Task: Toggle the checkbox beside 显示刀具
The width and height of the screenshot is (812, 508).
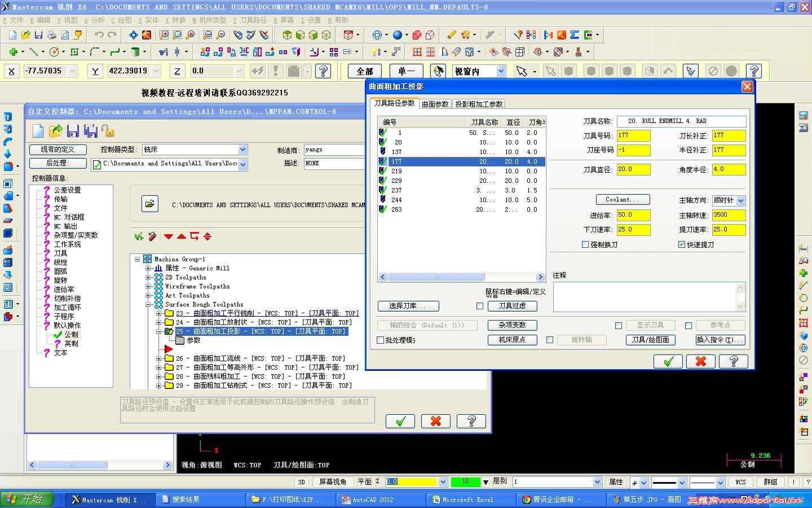Action: click(x=619, y=326)
